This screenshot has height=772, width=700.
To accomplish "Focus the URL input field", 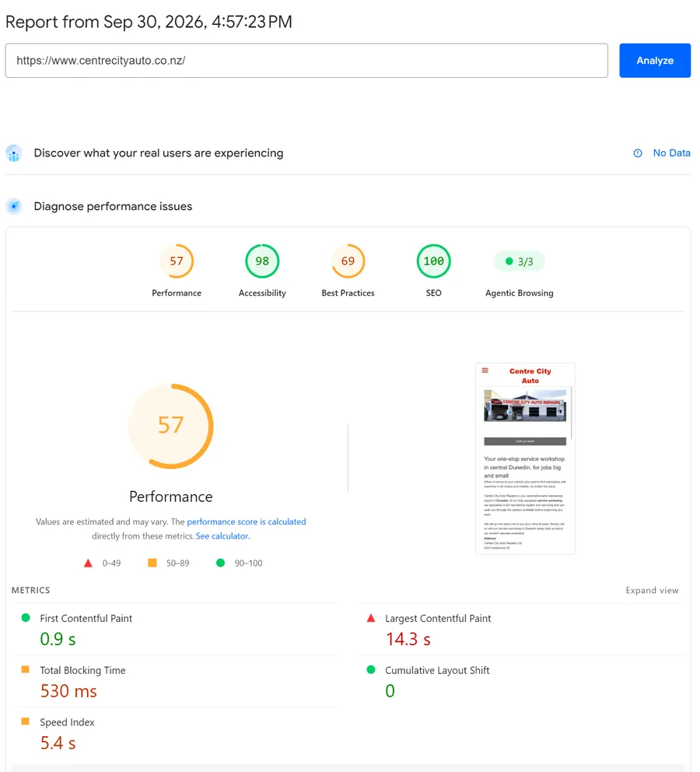I will (306, 61).
